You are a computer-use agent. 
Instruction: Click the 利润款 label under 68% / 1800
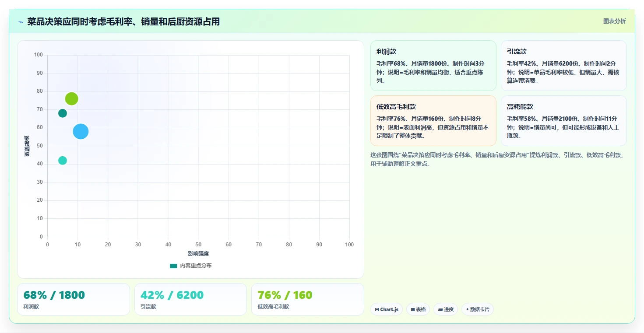(31, 307)
